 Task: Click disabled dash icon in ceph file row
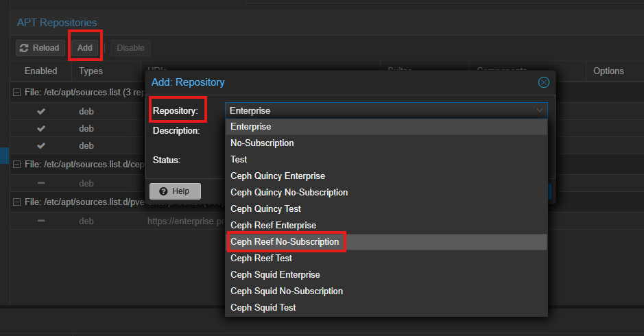[41, 183]
